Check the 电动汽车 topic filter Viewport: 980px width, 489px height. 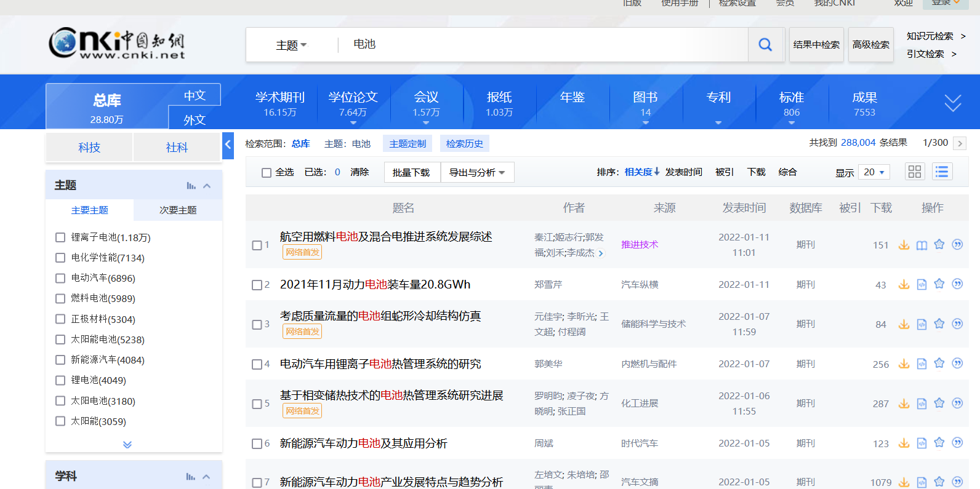click(x=60, y=278)
